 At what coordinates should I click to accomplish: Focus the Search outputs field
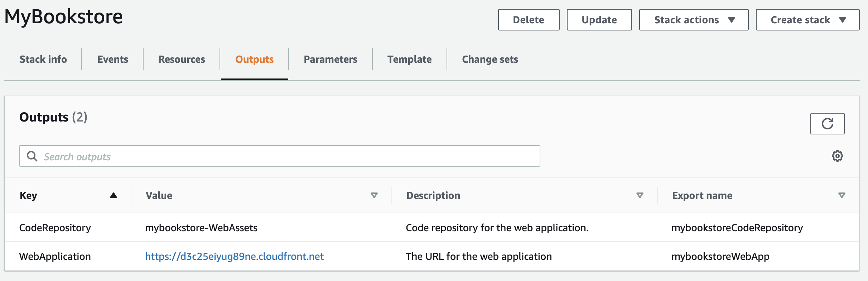279,156
